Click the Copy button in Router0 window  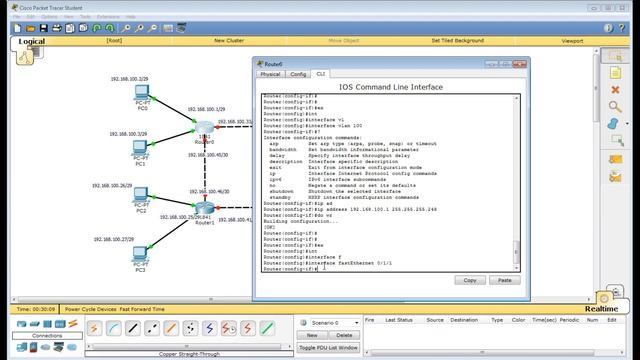(x=470, y=280)
